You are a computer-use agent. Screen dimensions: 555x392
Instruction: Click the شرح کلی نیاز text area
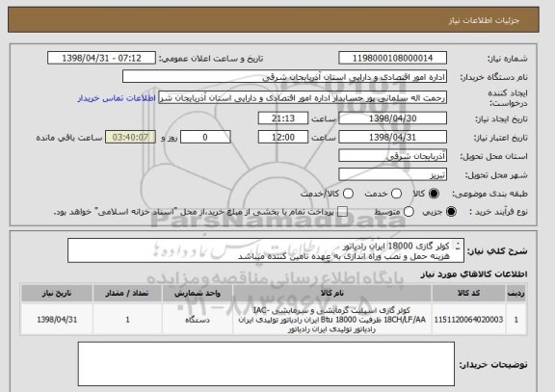pos(266,250)
